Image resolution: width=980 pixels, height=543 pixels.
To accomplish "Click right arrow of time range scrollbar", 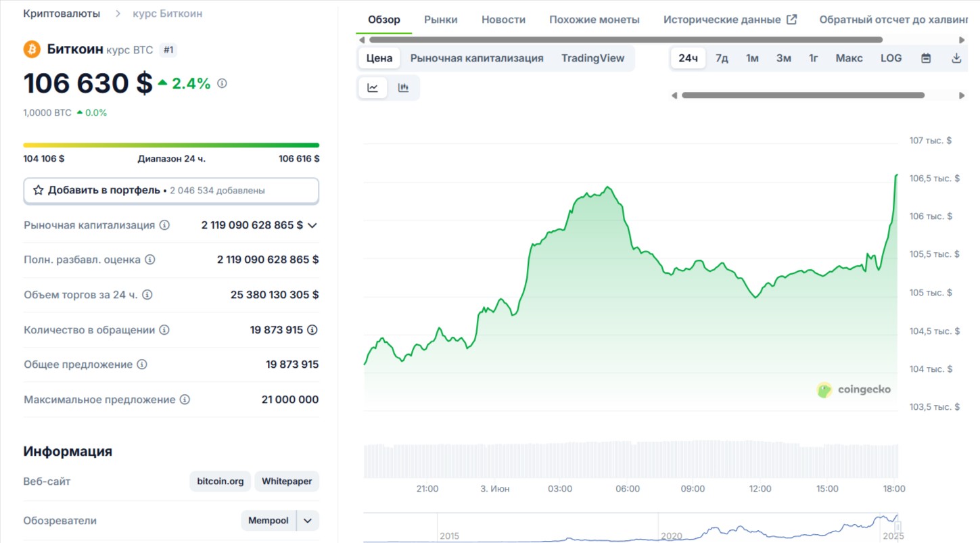I will [962, 95].
